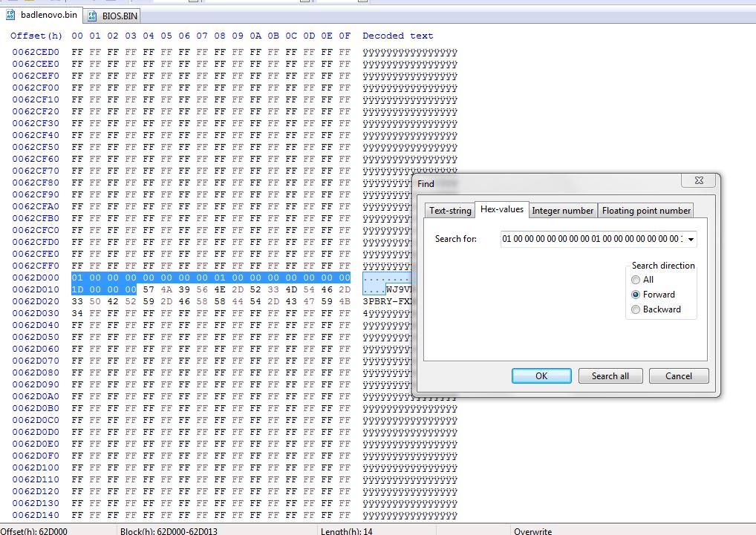The width and height of the screenshot is (756, 535).
Task: Switch to the BIOS.BIN file tab
Action: coord(114,16)
